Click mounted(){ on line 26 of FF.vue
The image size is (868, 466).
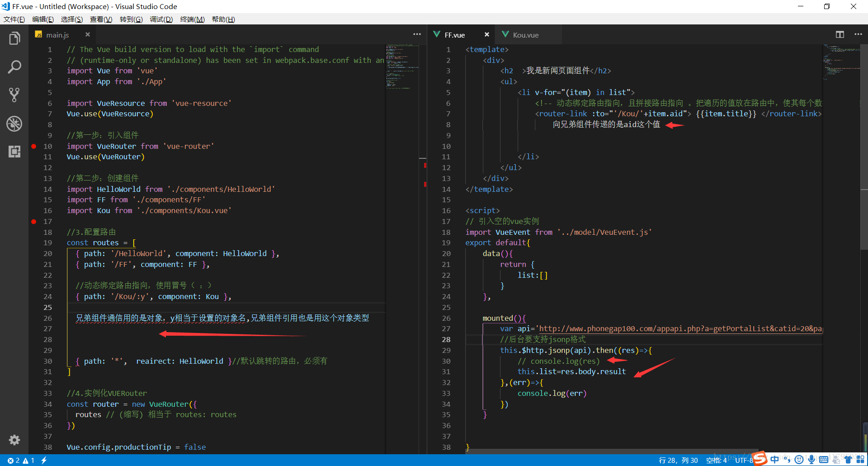point(504,318)
